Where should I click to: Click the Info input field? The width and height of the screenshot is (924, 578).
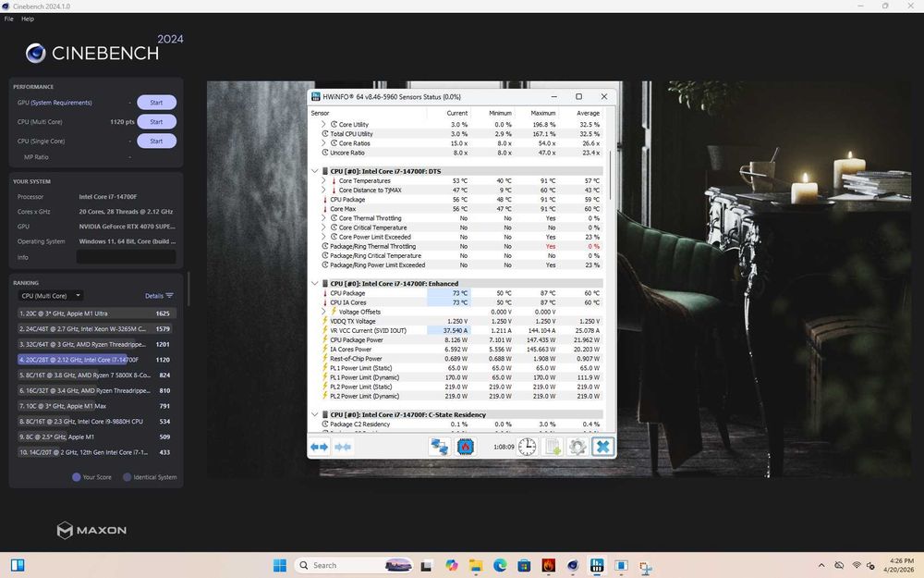tap(126, 256)
